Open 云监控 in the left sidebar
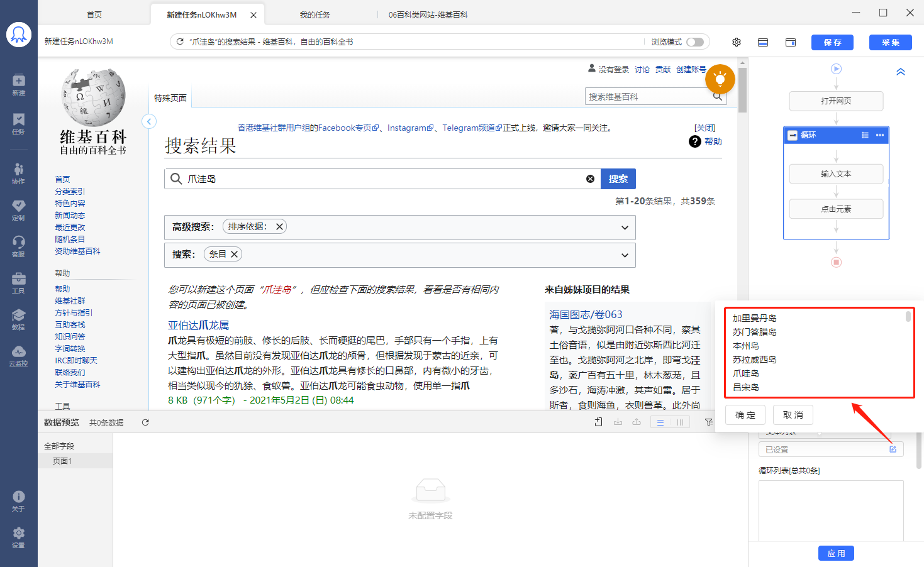The height and width of the screenshot is (567, 924). [x=19, y=355]
